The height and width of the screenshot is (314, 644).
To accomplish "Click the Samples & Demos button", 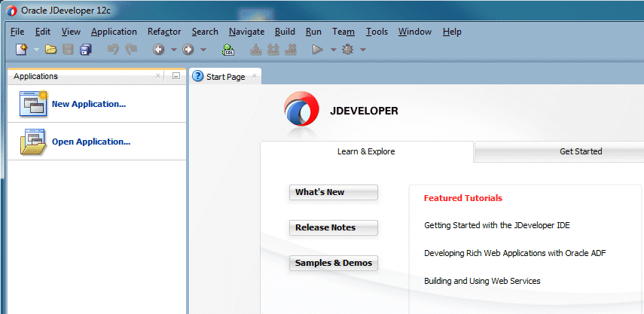I will [x=334, y=263].
